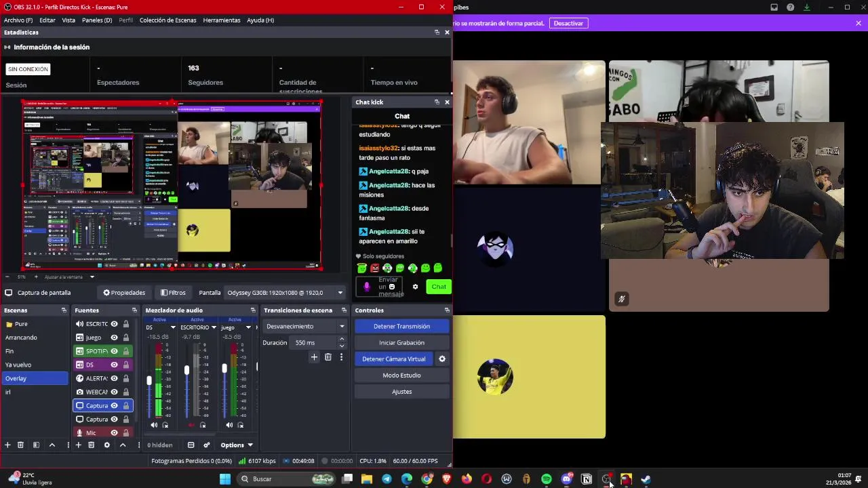Open the Desvanecimiento transition dropdown
The width and height of the screenshot is (868, 488).
(x=304, y=326)
